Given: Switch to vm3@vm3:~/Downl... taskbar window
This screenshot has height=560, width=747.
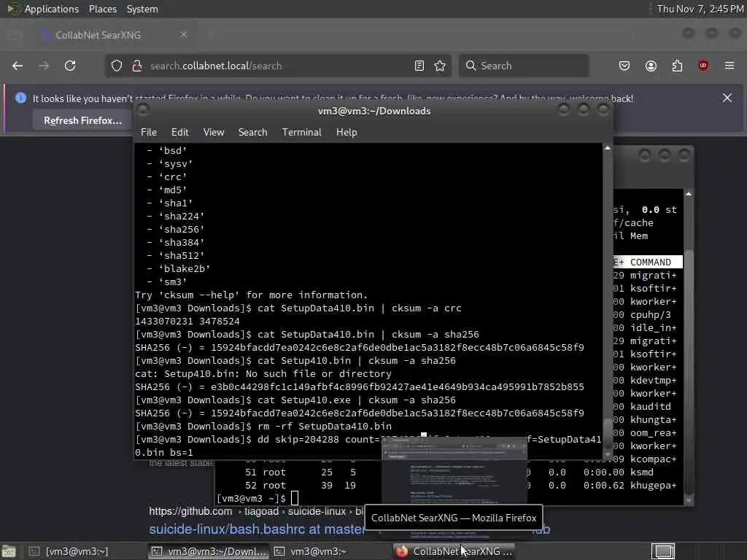Looking at the screenshot, I should tap(209, 551).
